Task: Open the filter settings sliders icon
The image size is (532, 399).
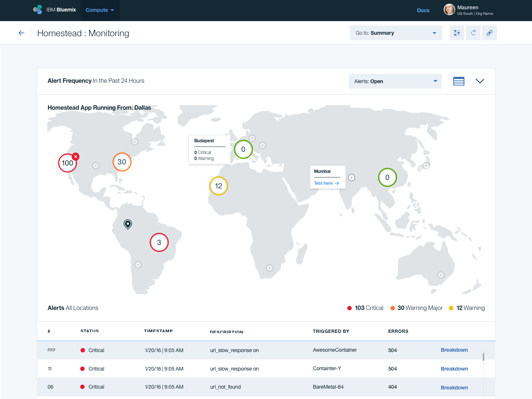Action: [x=457, y=33]
